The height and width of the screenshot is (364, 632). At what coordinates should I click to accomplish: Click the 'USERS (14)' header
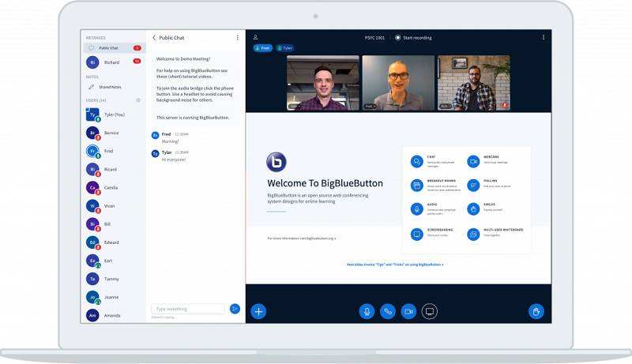(x=96, y=100)
